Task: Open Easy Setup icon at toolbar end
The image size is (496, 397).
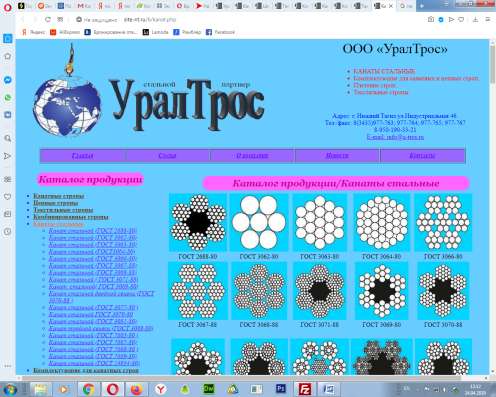Action: coord(487,20)
